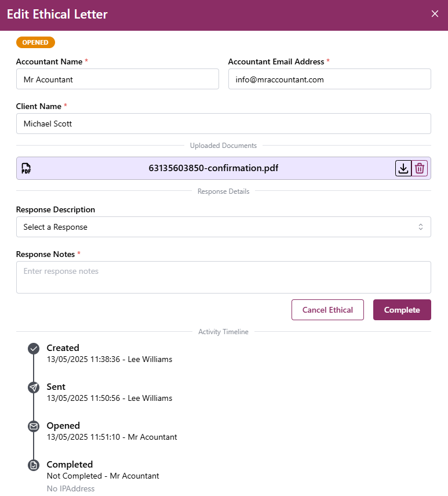Viewport: 448px width, 496px height.
Task: Download the uploaded confirmation PDF
Action: [403, 168]
